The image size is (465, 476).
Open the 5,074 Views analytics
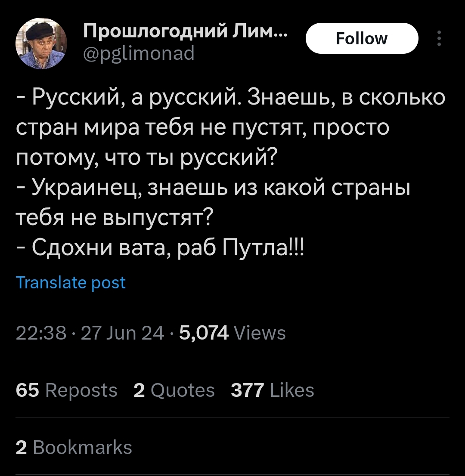click(x=232, y=332)
